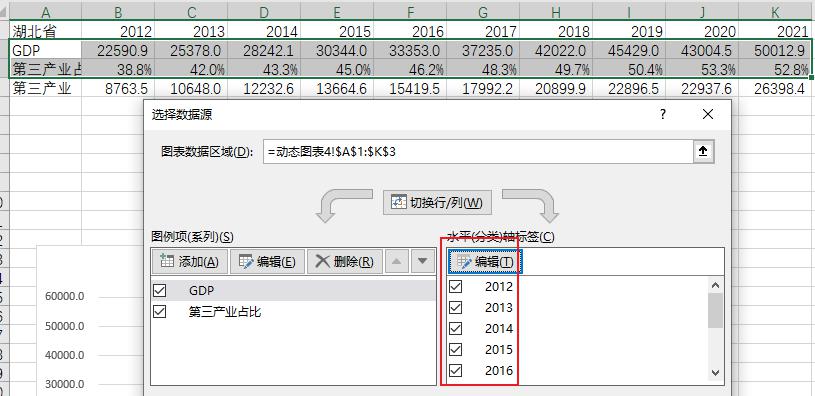Click cell with value 26398.4
815x396 pixels.
(x=775, y=89)
